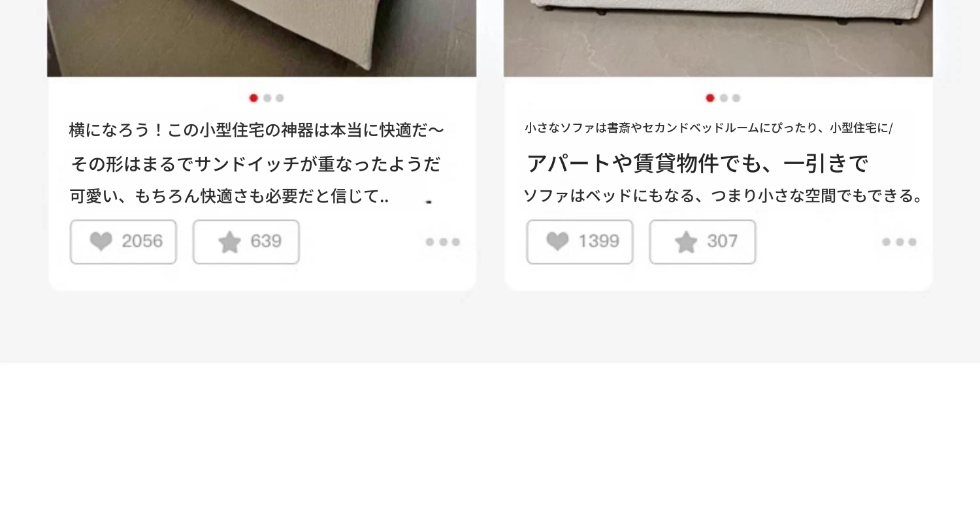The image size is (980, 514).
Task: Select first red carousel dot on right card
Action: 710,98
